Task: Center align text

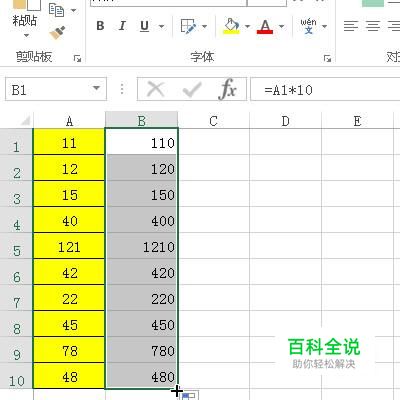Action: (x=373, y=26)
